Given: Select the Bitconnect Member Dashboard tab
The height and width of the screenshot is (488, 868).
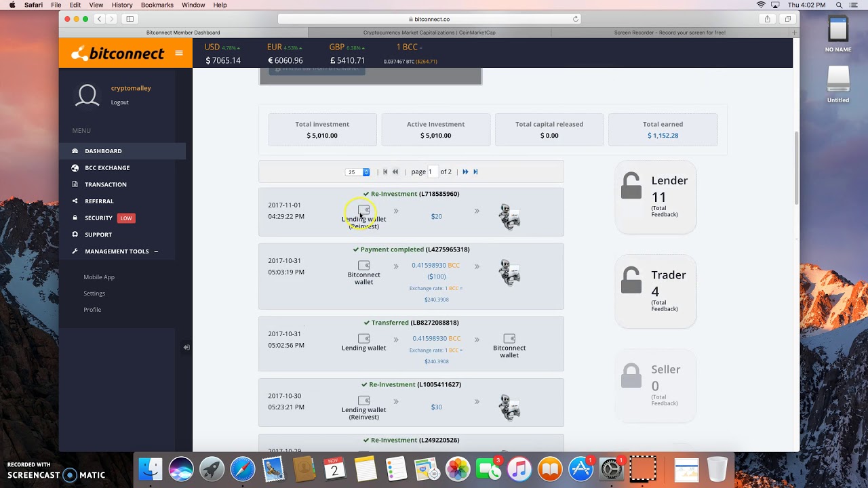Looking at the screenshot, I should pos(183,33).
